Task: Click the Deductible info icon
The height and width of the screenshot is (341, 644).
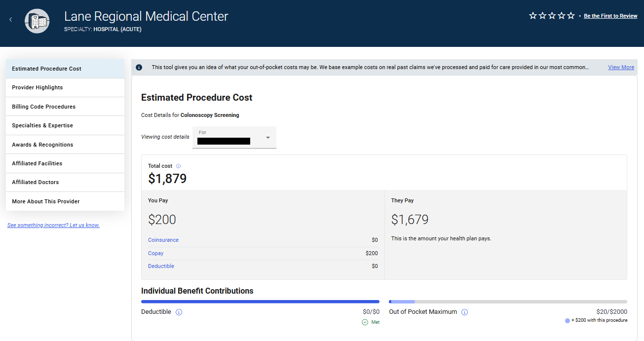Action: click(x=179, y=312)
